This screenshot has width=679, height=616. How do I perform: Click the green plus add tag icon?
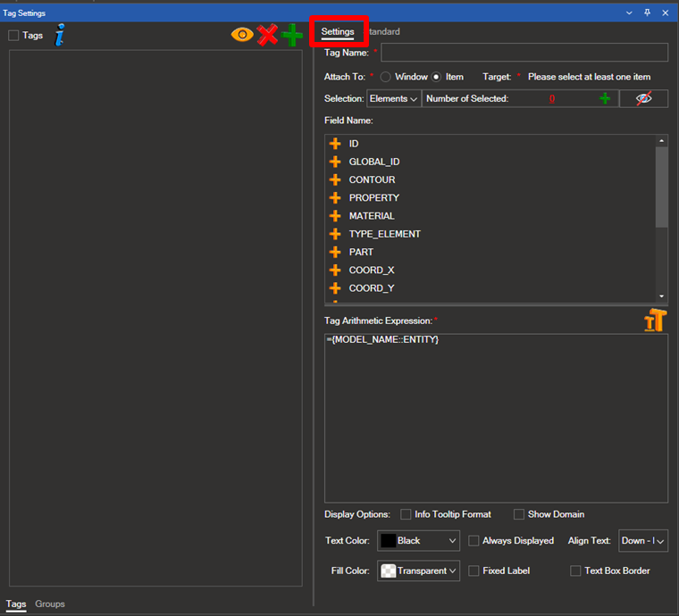coord(292,35)
